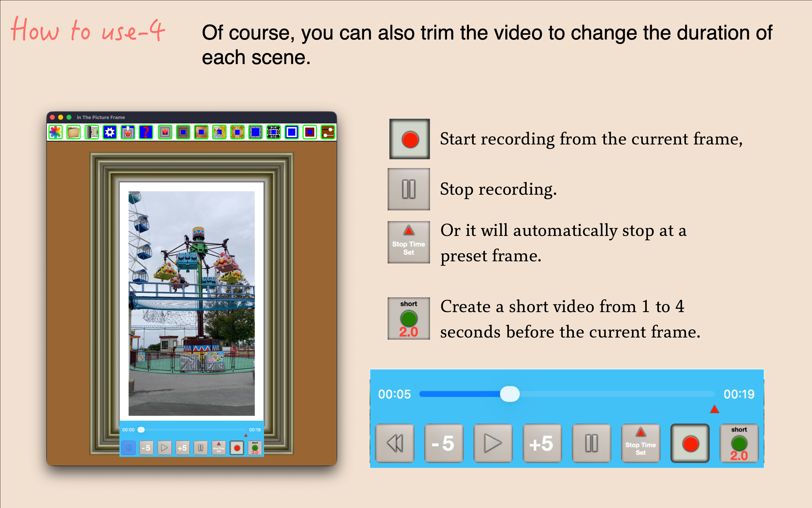Click the ride video inside the picture frame

pos(192,303)
